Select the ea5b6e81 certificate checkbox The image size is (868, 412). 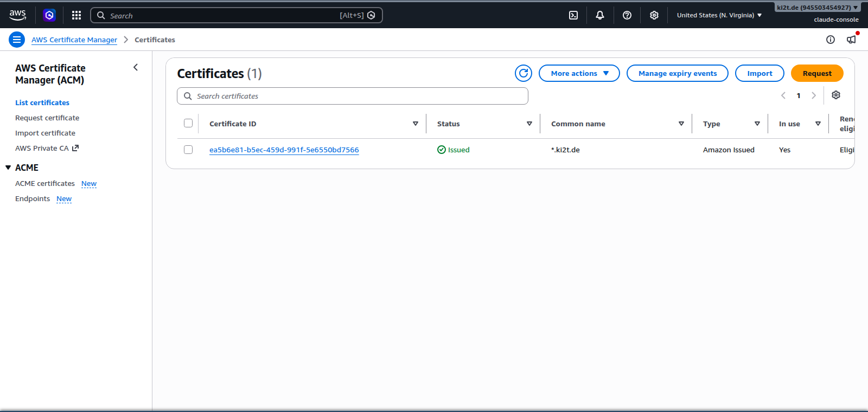[x=188, y=150]
